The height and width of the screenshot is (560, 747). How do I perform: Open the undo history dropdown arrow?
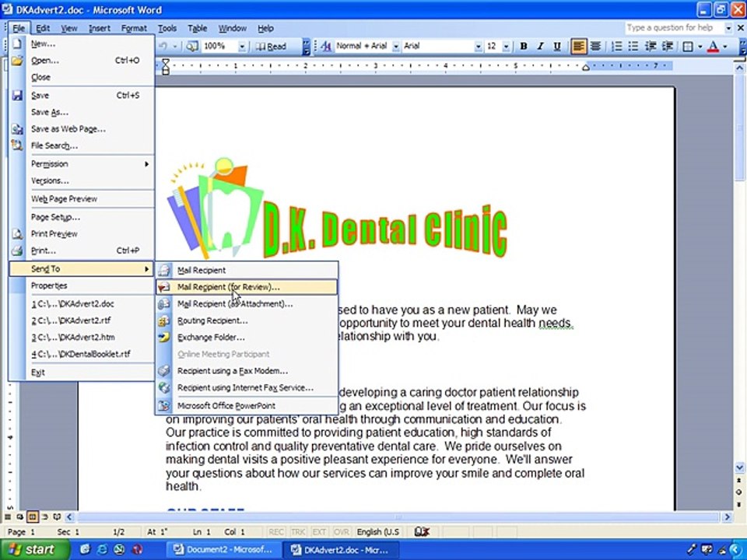coord(175,46)
